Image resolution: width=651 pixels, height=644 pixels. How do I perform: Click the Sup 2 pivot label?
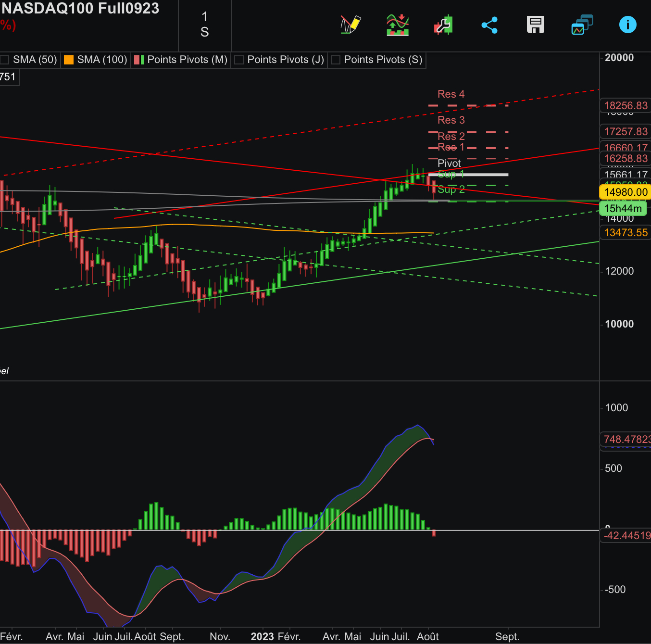tap(451, 189)
